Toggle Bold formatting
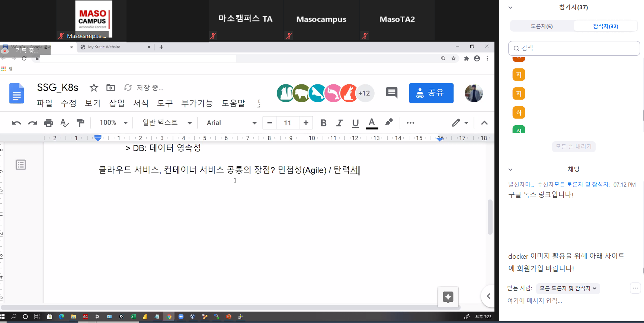The image size is (644, 323). pos(323,123)
